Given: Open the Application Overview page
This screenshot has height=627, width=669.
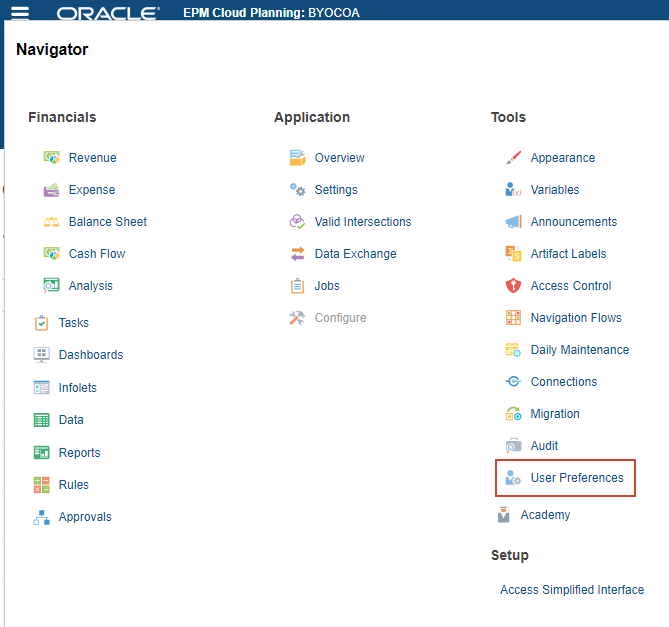Looking at the screenshot, I should coord(339,158).
